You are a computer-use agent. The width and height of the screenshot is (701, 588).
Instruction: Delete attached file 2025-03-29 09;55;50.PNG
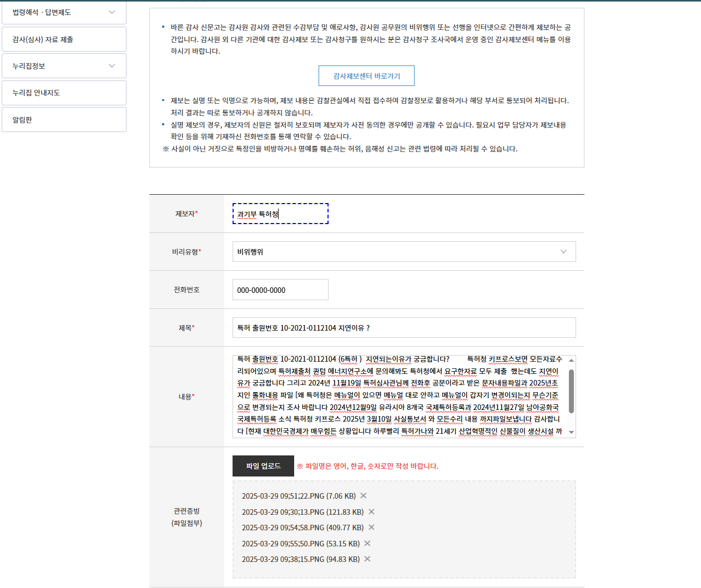[x=367, y=544]
